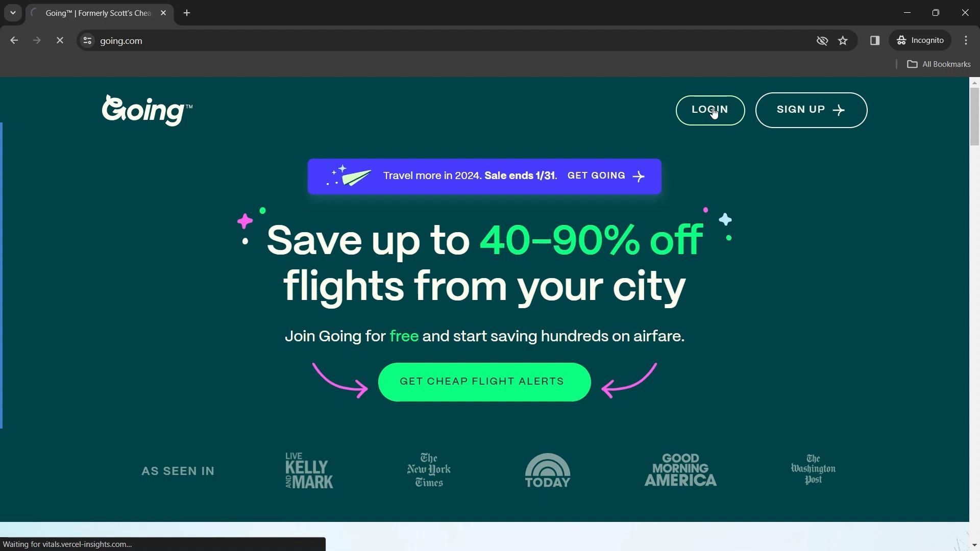This screenshot has height=551, width=980.
Task: Open the Incognito profile menu
Action: [x=920, y=40]
